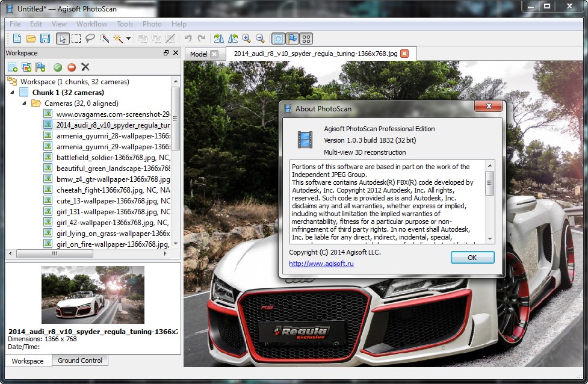This screenshot has height=384, width=588.
Task: Click OK in About PhotoScan dialog
Action: (472, 258)
